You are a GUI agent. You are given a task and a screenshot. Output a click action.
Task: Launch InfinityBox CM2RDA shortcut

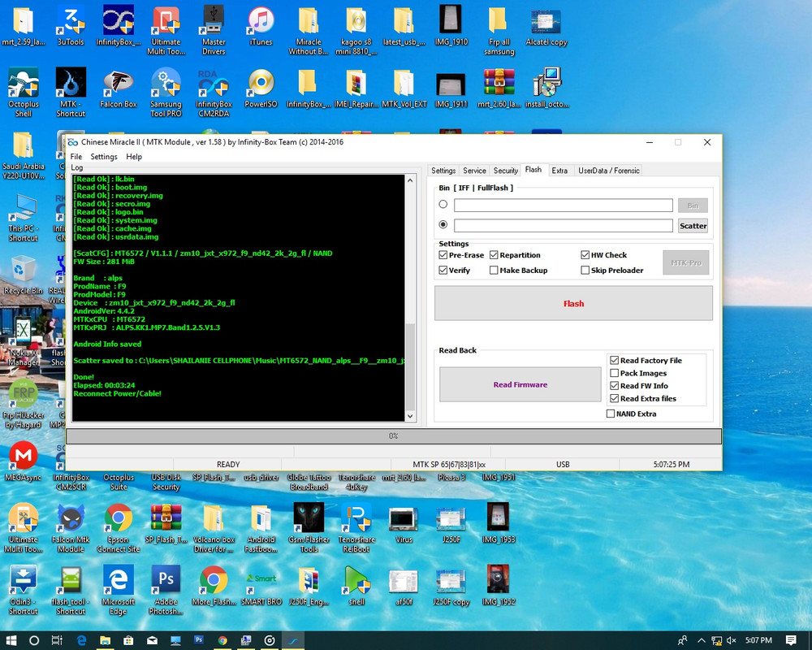(214, 93)
